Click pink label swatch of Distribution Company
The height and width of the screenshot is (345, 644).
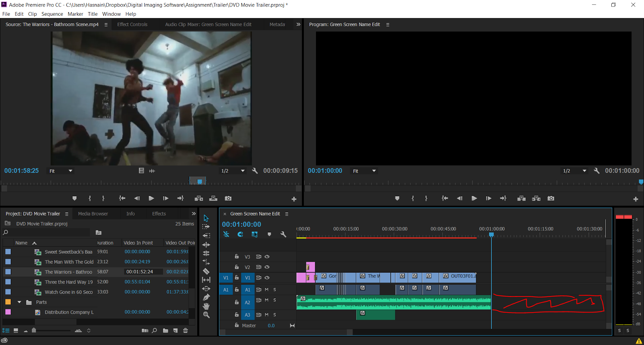tap(8, 312)
